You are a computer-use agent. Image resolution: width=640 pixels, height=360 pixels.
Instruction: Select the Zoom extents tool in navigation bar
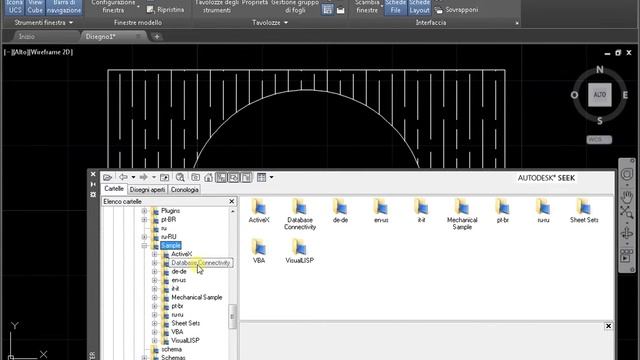click(x=627, y=213)
